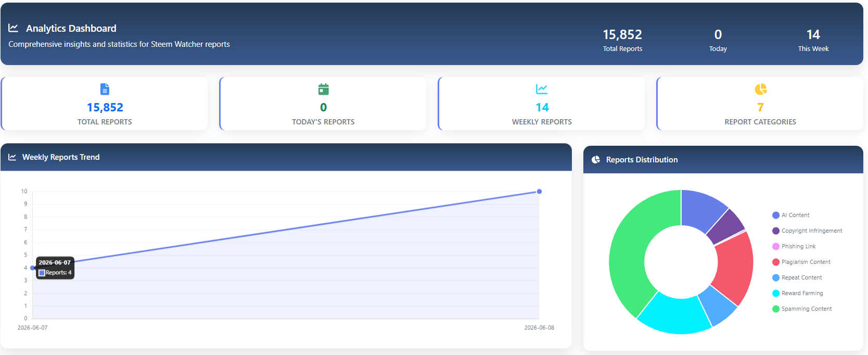The height and width of the screenshot is (355, 868).
Task: Click the 'Comprehensive insights and statistics' subtitle
Action: pos(119,44)
